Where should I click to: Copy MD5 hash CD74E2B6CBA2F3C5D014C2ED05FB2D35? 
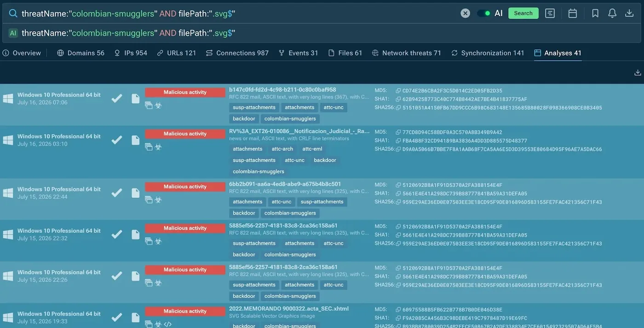(398, 90)
